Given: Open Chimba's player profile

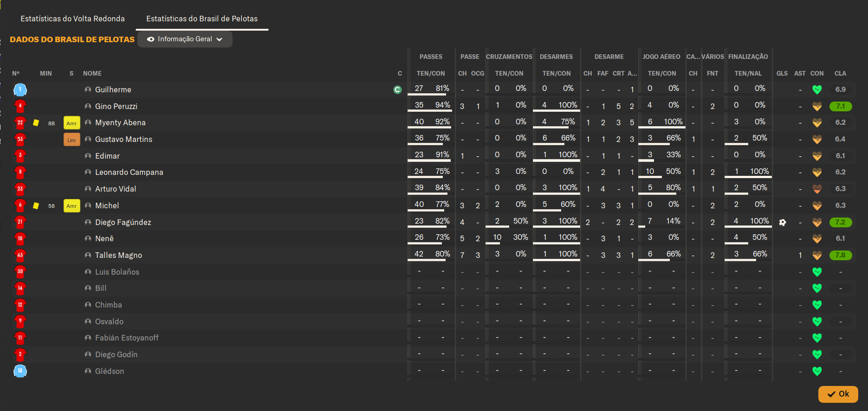Looking at the screenshot, I should (x=109, y=305).
